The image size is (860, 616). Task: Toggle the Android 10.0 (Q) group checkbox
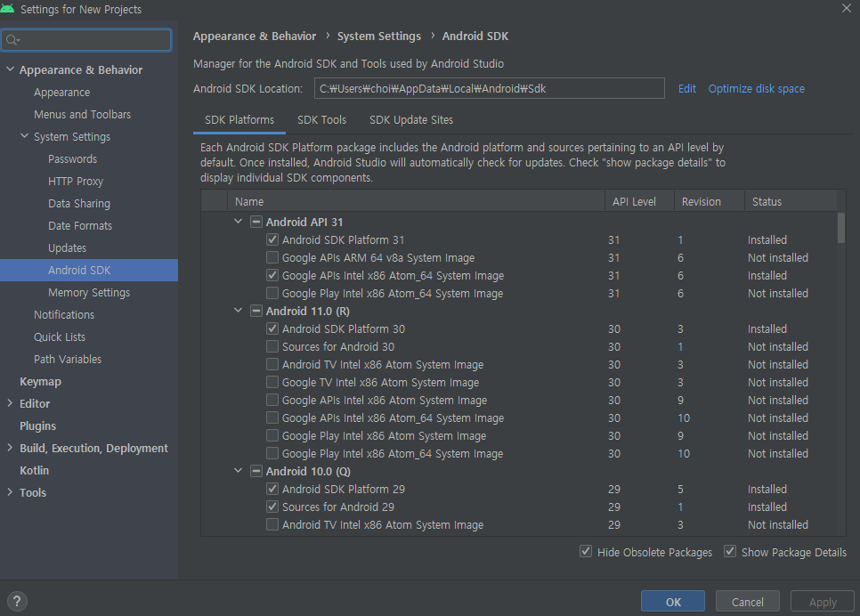click(x=256, y=471)
